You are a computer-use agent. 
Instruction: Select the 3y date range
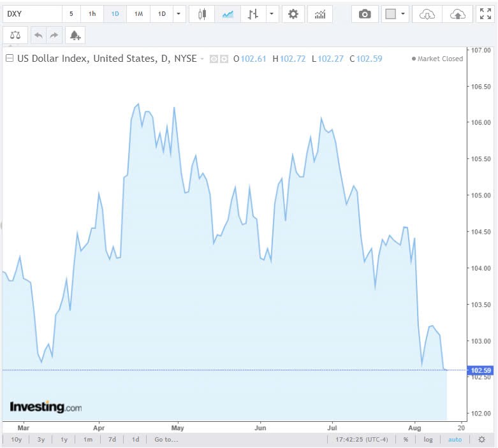coord(41,439)
